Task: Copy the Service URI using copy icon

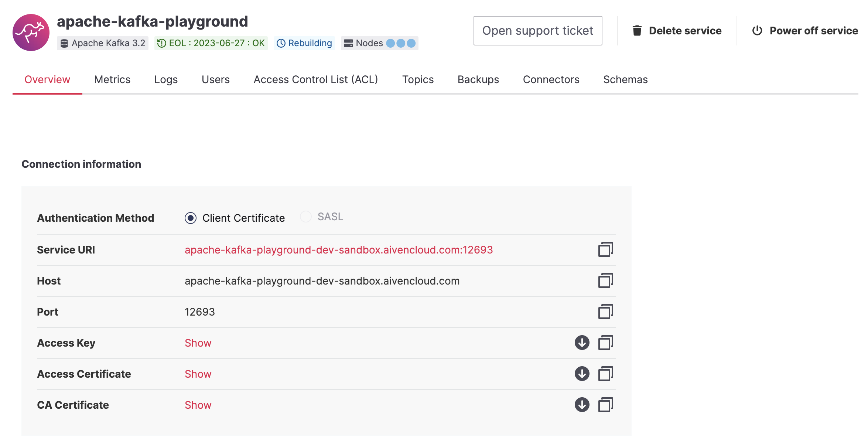Action: tap(605, 249)
